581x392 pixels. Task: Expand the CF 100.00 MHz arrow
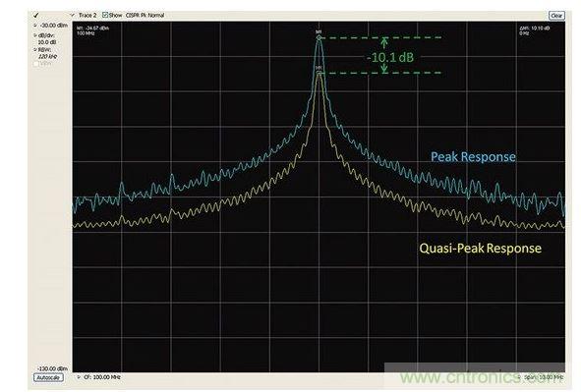click(79, 377)
